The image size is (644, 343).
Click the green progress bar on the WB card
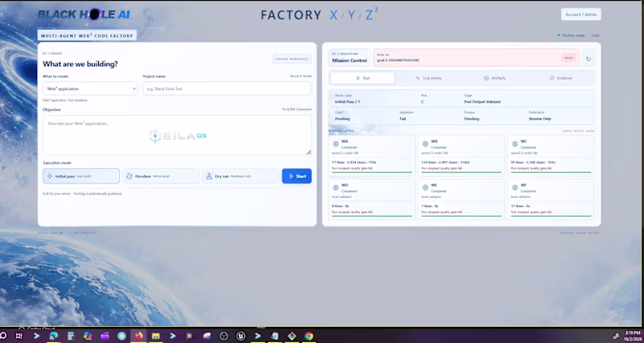tap(461, 172)
